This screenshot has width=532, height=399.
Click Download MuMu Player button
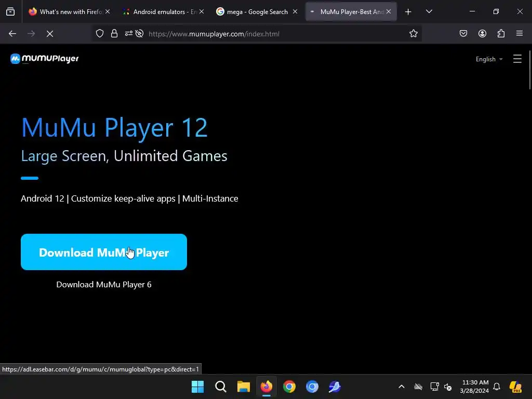pyautogui.click(x=104, y=252)
